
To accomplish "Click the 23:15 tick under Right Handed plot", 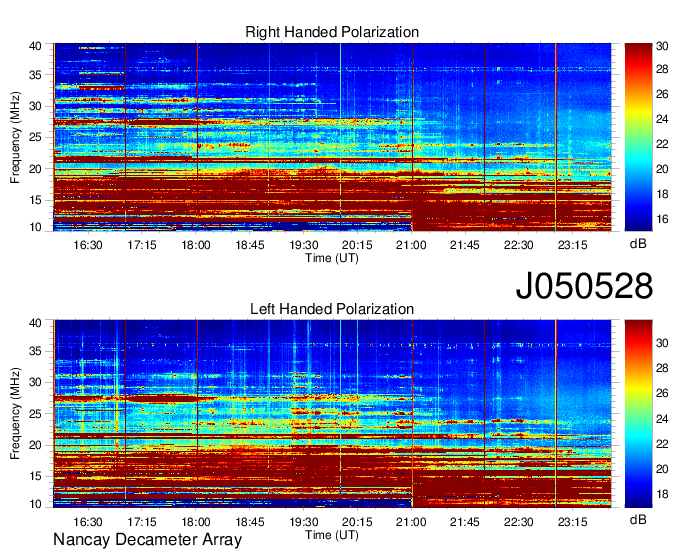I will [x=572, y=245].
